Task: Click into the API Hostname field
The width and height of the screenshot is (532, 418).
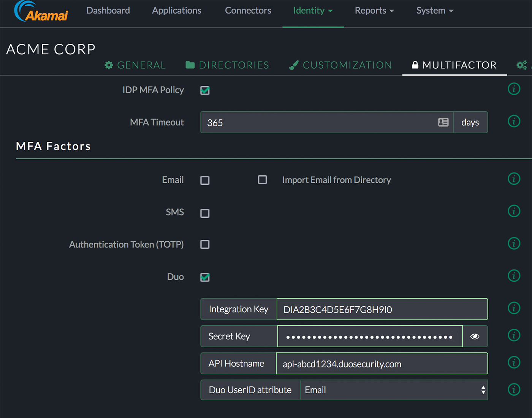Action: [382, 364]
